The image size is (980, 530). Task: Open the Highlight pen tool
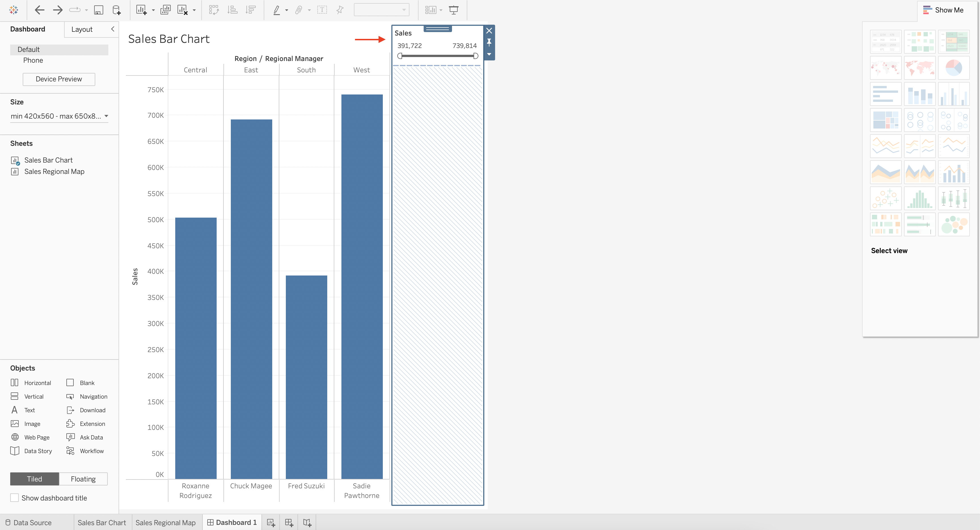277,10
